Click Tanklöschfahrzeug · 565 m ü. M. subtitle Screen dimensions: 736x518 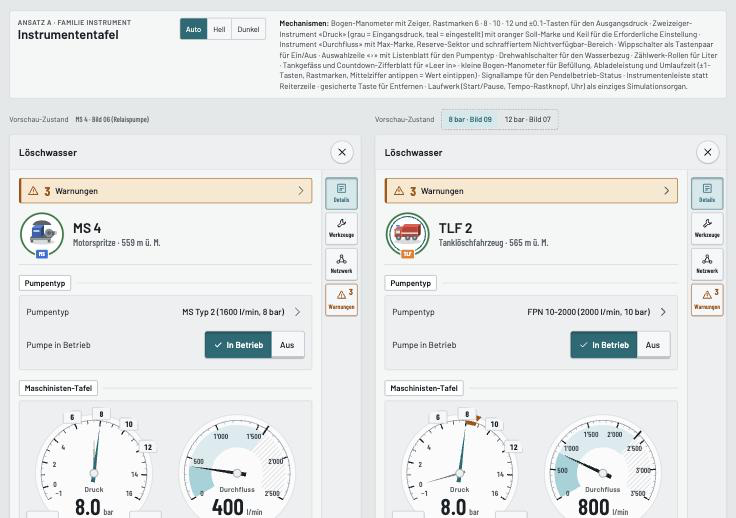point(493,243)
